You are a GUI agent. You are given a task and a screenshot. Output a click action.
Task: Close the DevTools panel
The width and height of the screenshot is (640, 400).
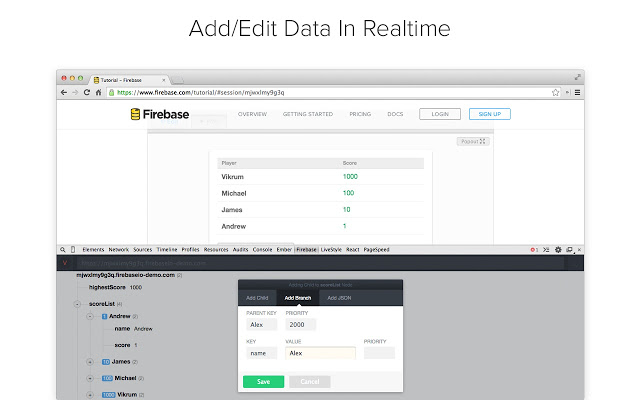[579, 249]
